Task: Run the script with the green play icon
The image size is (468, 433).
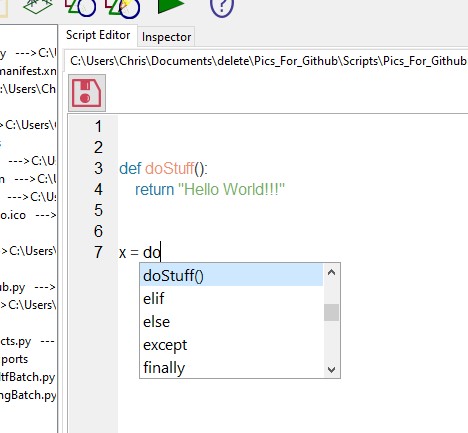Action: click(x=171, y=7)
